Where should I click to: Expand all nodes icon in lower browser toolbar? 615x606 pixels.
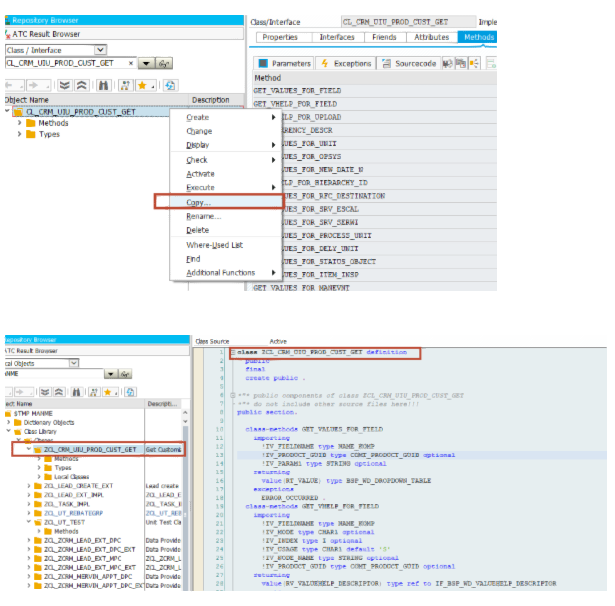click(x=45, y=391)
